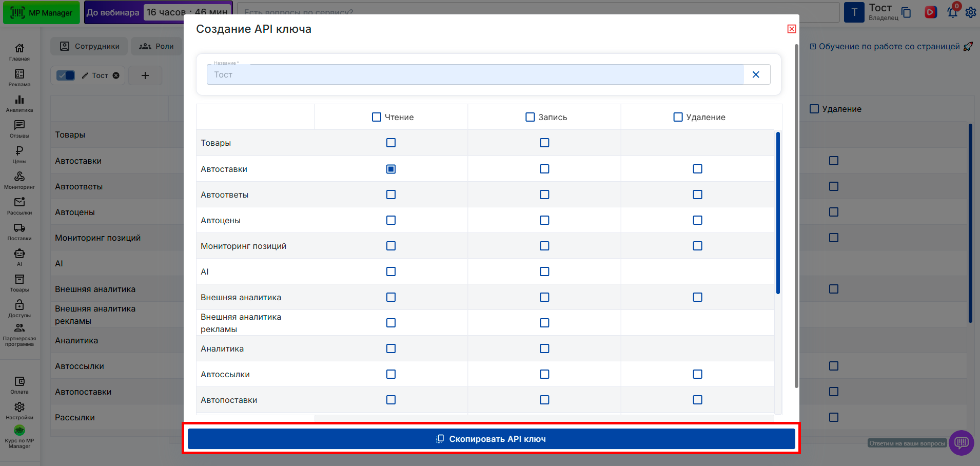This screenshot has width=980, height=466.
Task: Open Настройки in the sidebar
Action: pyautogui.click(x=19, y=411)
